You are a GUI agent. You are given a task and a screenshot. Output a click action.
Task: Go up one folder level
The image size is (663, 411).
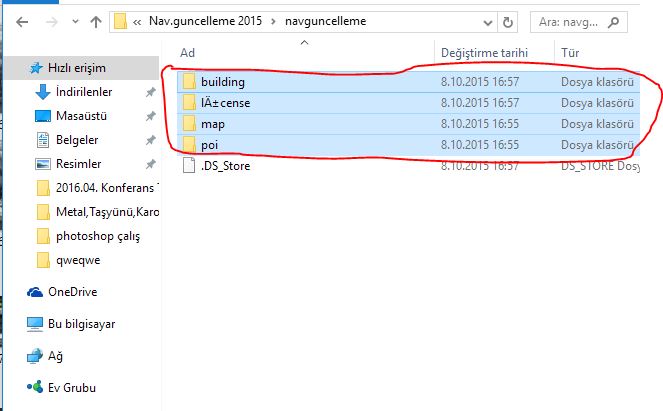point(96,22)
